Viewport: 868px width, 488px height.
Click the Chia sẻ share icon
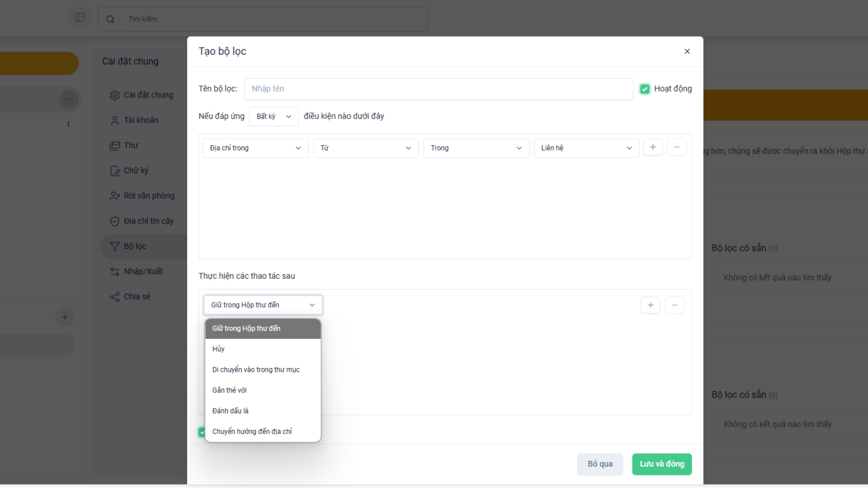pos(114,297)
